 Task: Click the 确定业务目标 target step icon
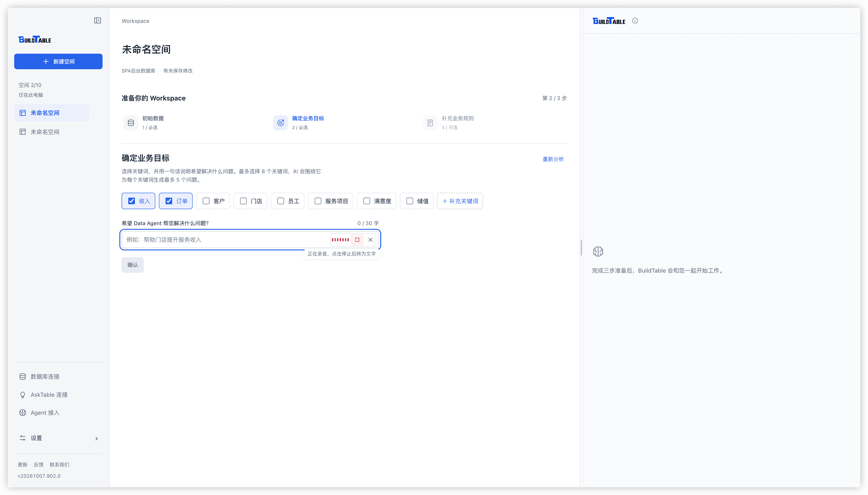click(281, 123)
